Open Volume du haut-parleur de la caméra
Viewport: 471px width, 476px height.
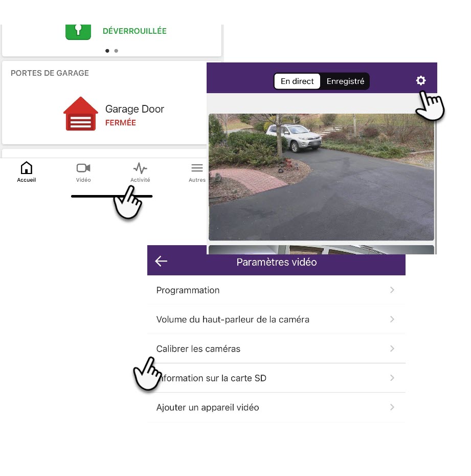click(276, 319)
